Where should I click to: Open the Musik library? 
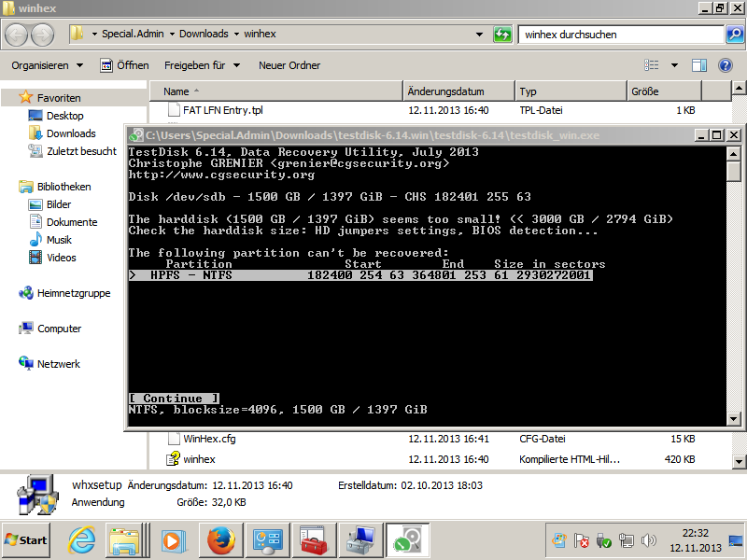pos(59,240)
